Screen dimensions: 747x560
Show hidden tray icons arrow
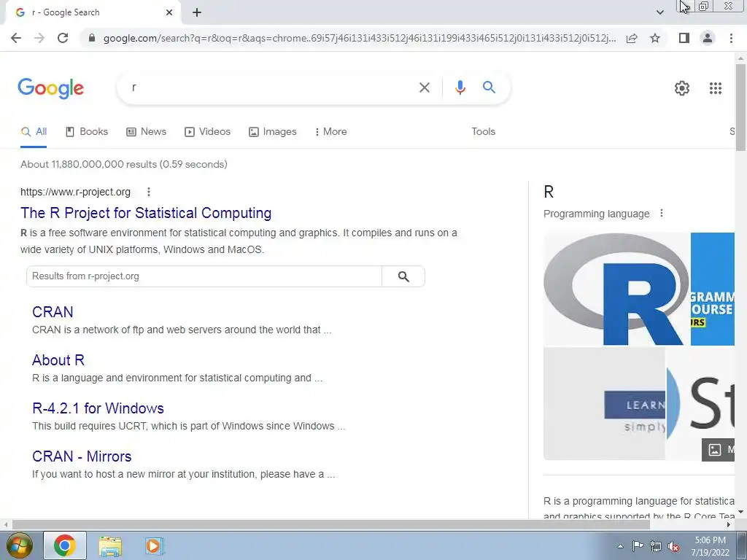620,546
